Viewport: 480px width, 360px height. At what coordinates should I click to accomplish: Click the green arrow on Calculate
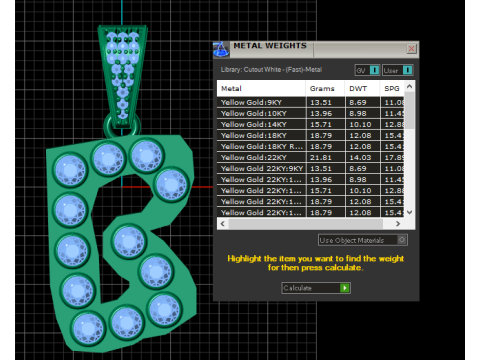click(345, 288)
